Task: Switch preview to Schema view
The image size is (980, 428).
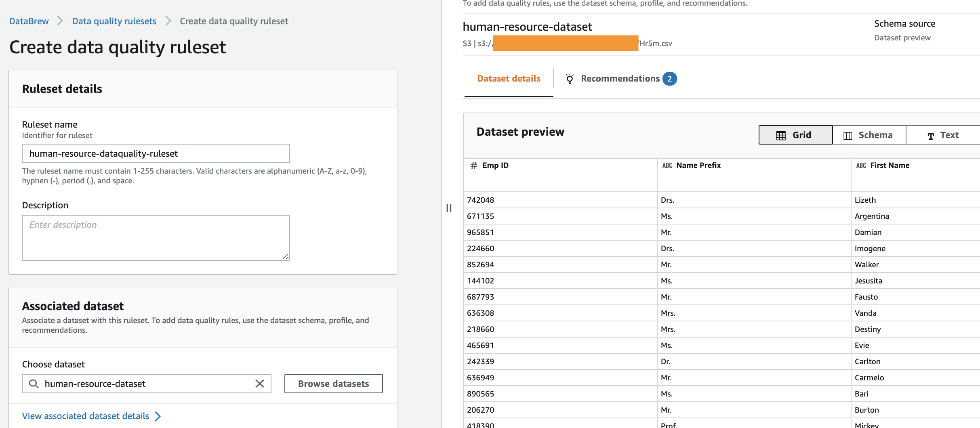Action: tap(869, 135)
